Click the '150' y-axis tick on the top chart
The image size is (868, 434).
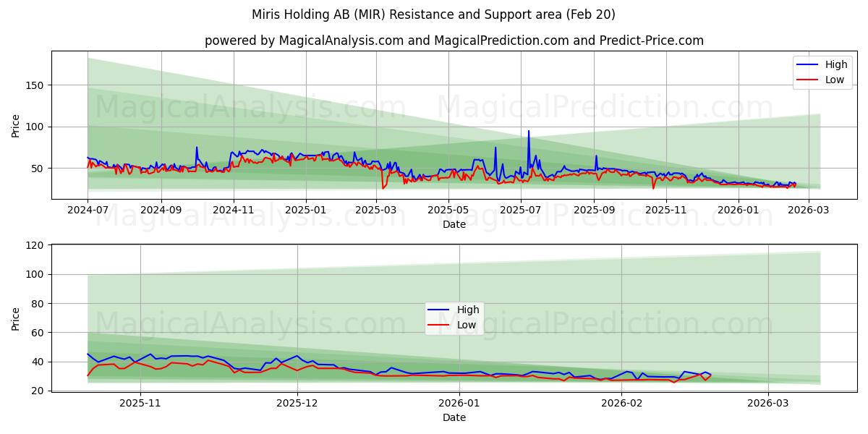tap(36, 85)
